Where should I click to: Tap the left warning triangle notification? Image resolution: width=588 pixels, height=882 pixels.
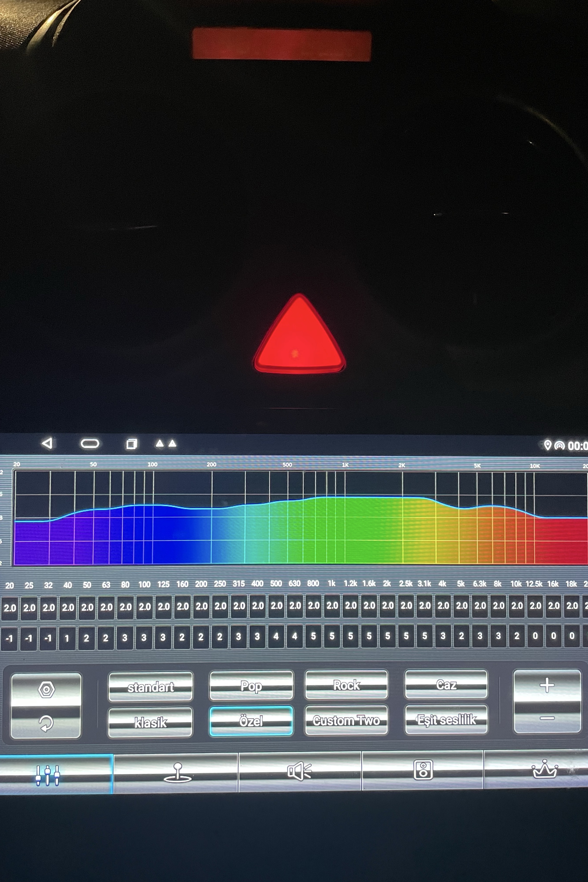click(x=160, y=444)
